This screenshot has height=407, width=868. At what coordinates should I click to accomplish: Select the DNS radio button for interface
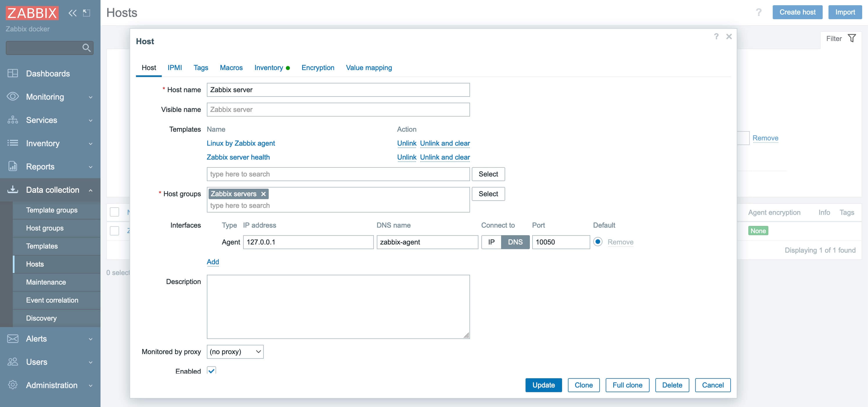click(514, 242)
